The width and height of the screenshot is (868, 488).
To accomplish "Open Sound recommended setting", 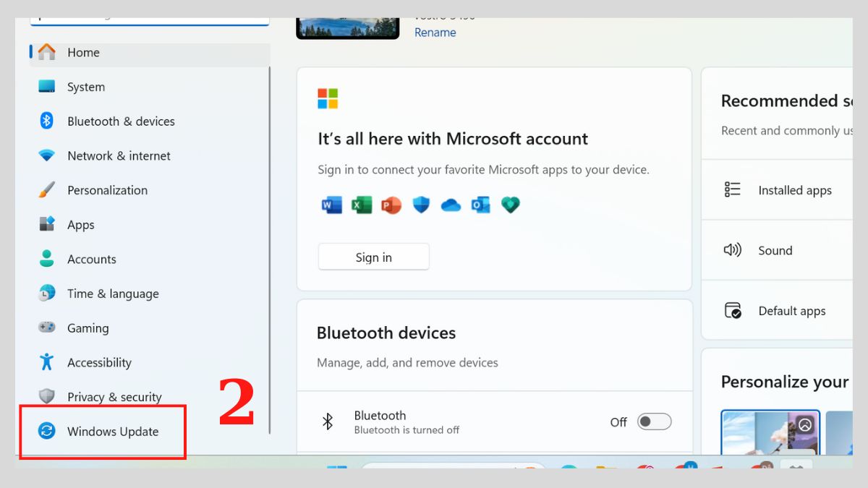I will click(x=778, y=250).
